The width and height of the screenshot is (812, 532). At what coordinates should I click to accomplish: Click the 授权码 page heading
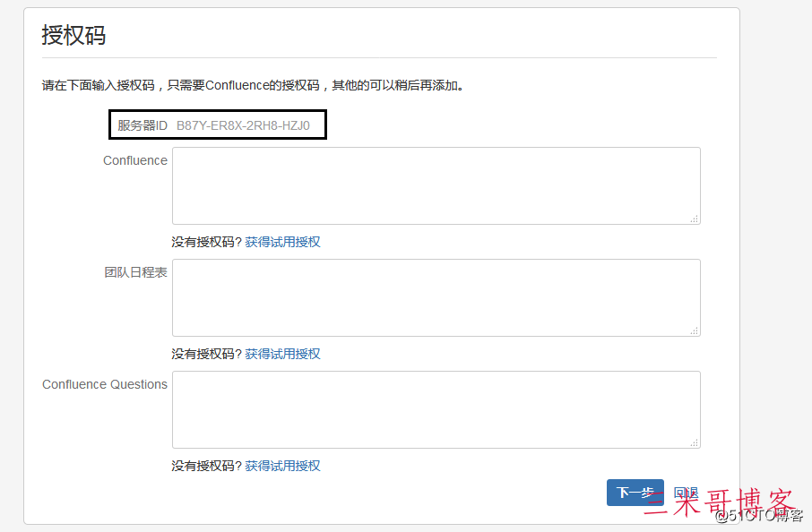[73, 35]
